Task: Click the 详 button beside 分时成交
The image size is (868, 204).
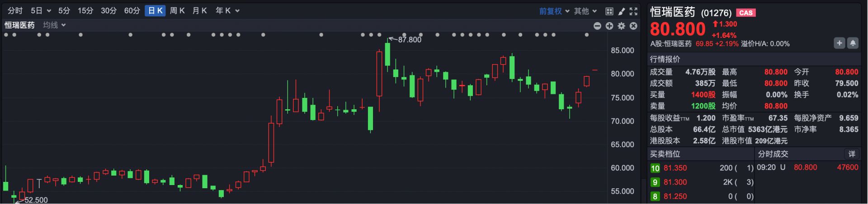Action: 852,154
